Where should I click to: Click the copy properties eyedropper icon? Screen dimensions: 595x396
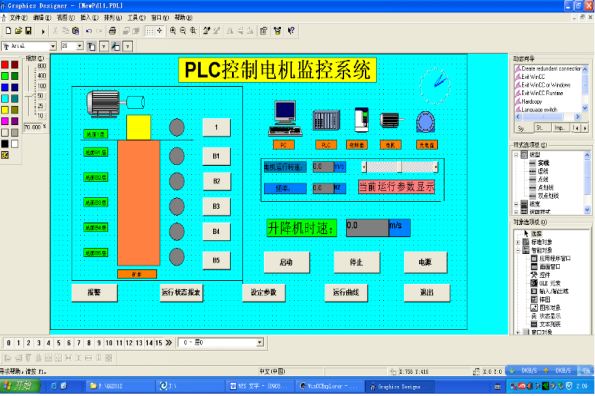(x=206, y=31)
